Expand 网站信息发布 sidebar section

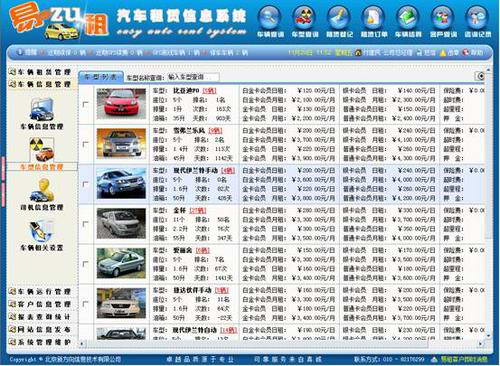[x=41, y=329]
